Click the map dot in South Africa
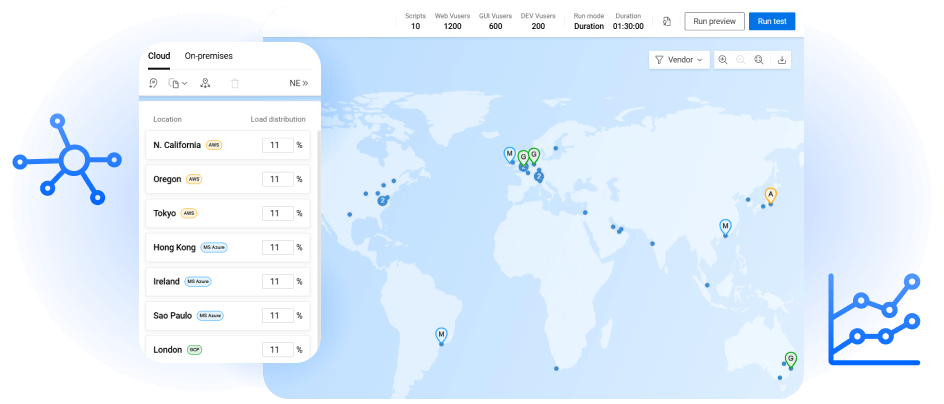The image size is (944, 404). point(556,368)
